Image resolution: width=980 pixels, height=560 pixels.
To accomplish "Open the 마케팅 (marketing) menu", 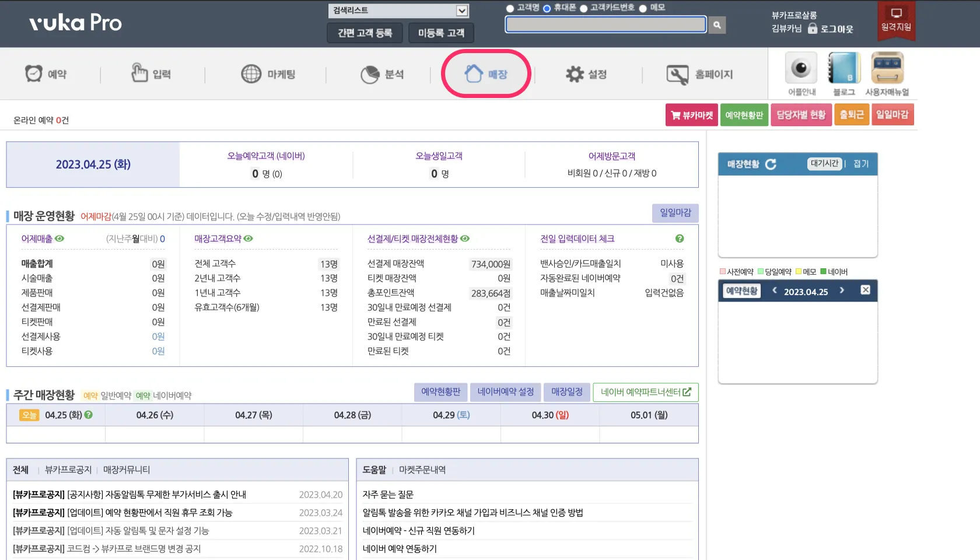I will coord(268,74).
